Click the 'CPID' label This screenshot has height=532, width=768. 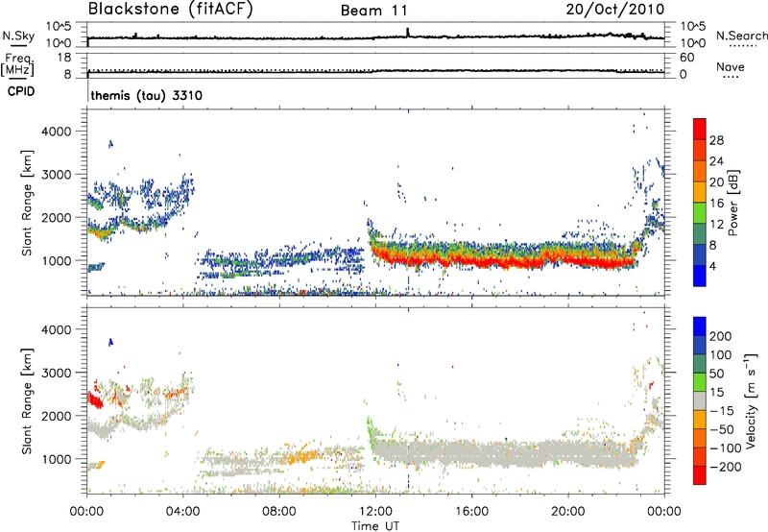(x=21, y=91)
